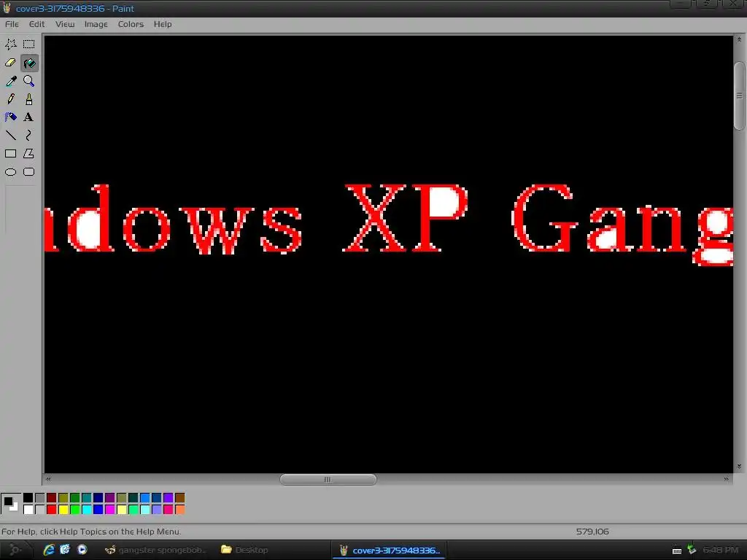Switch to the gangster spongebob taskbar window
747x560 pixels.
155,550
